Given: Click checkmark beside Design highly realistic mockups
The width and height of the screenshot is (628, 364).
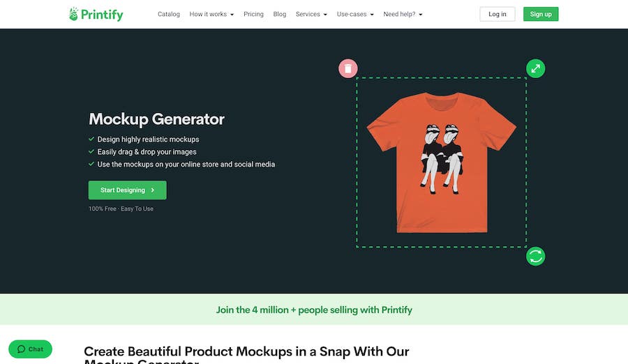Looking at the screenshot, I should coord(91,139).
